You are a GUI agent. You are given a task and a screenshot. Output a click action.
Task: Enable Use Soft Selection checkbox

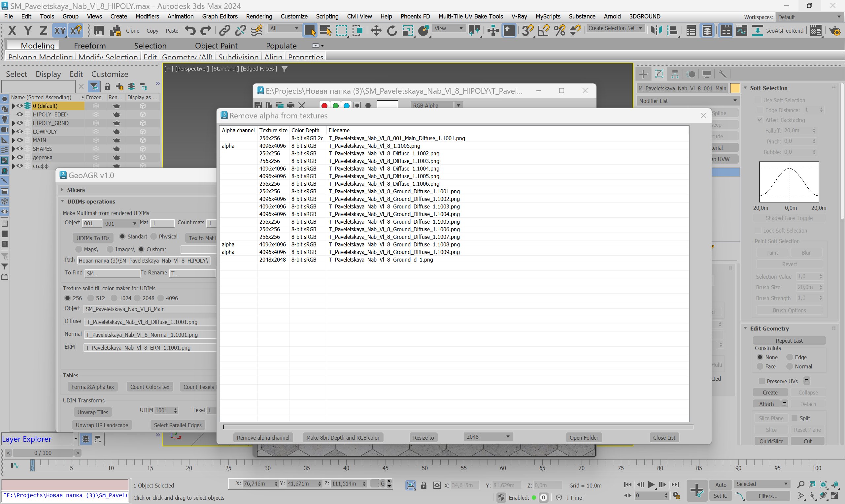pos(758,100)
